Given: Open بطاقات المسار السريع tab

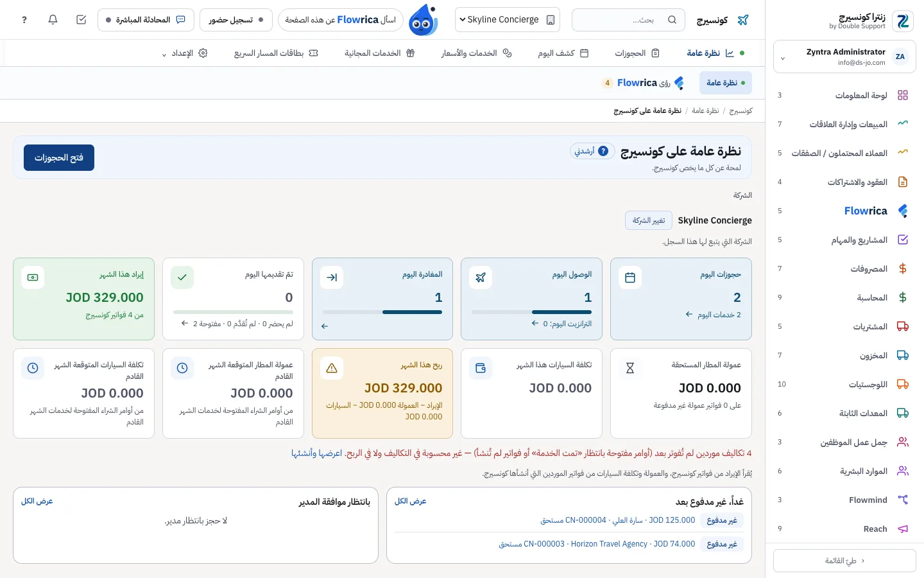Looking at the screenshot, I should point(276,53).
